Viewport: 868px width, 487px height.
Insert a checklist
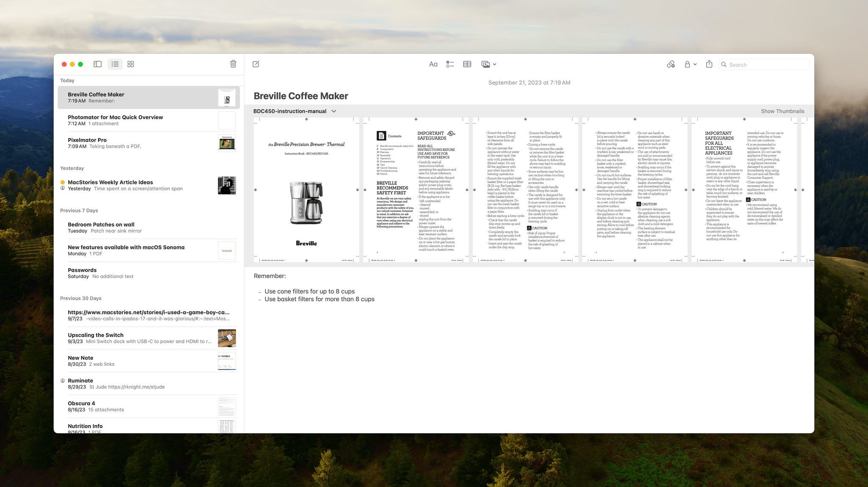coord(450,64)
